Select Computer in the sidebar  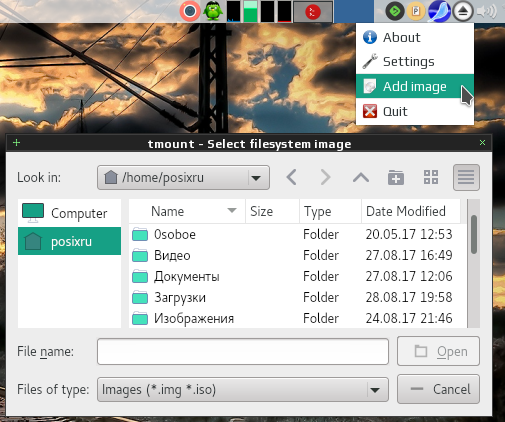(69, 213)
